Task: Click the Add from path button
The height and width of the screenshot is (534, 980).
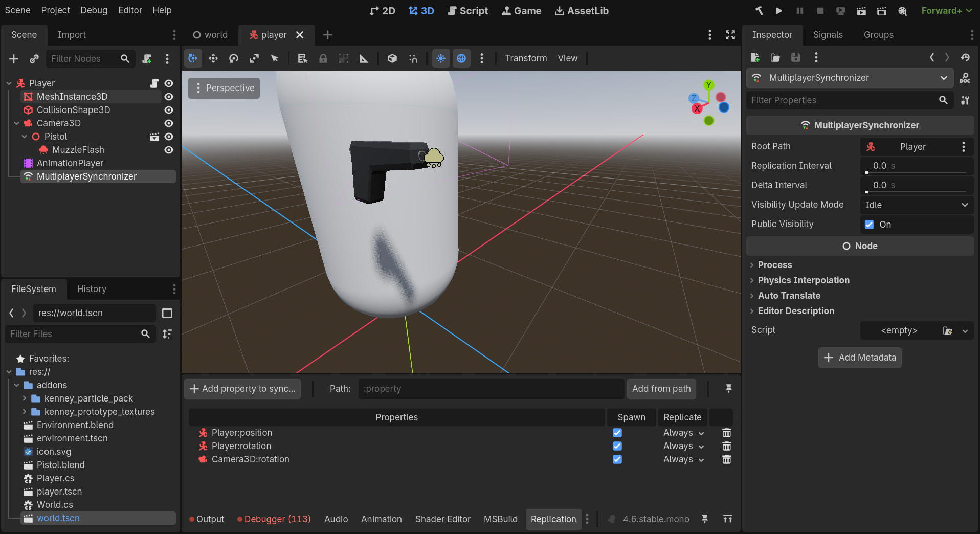Action: pyautogui.click(x=661, y=389)
